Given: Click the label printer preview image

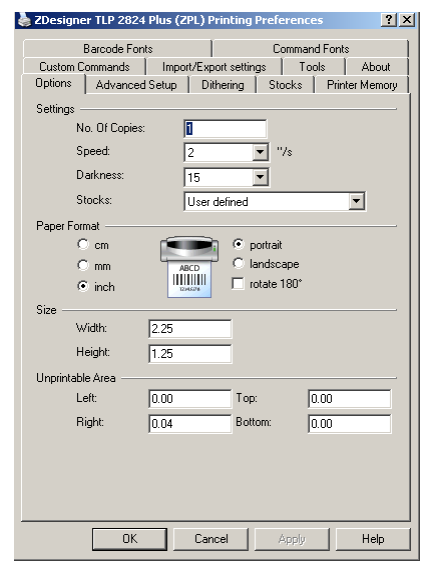Looking at the screenshot, I should pos(189,267).
